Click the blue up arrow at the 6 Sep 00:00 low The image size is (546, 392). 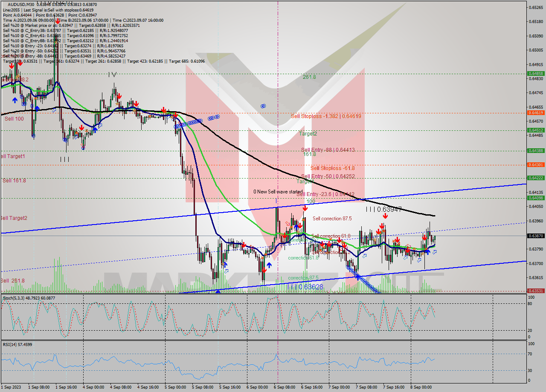click(x=269, y=265)
